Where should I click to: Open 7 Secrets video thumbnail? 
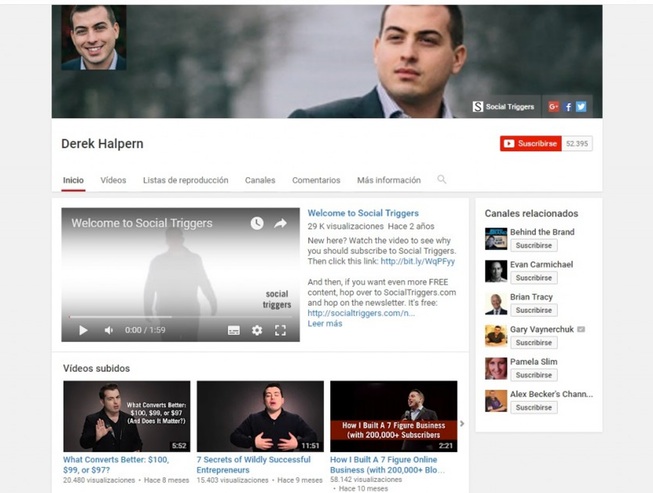point(260,416)
